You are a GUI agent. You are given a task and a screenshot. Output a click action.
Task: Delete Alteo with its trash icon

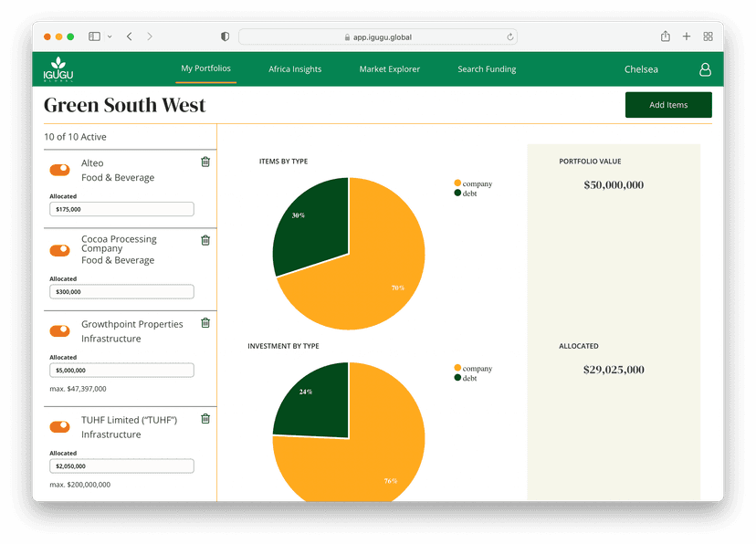coord(205,162)
